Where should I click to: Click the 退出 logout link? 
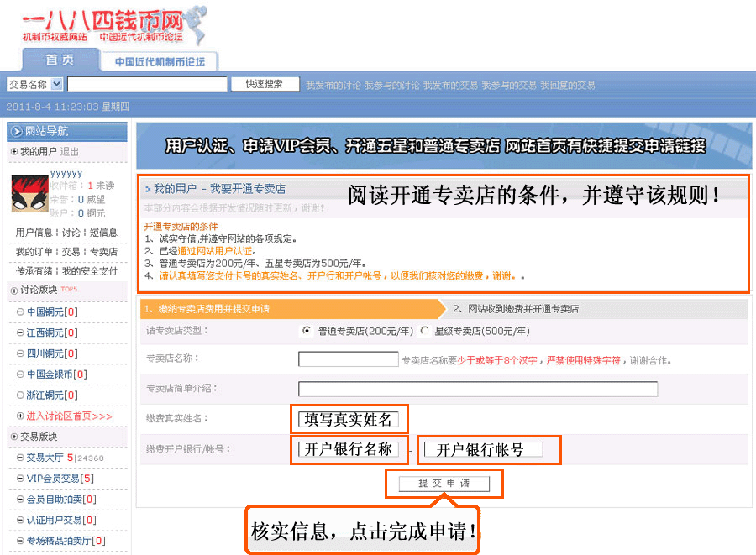(x=70, y=152)
